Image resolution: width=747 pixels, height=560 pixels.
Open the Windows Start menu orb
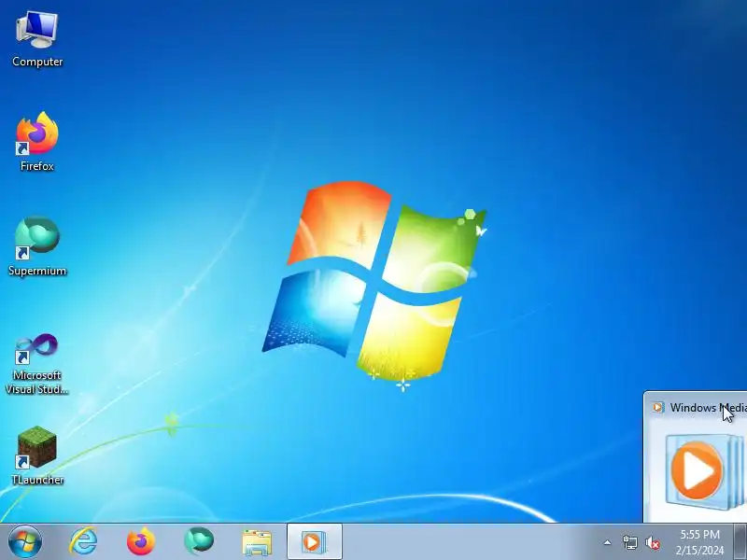tap(24, 541)
